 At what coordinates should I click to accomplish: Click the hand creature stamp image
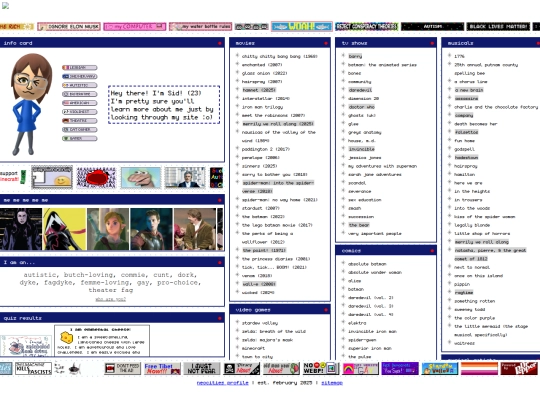(x=141, y=177)
